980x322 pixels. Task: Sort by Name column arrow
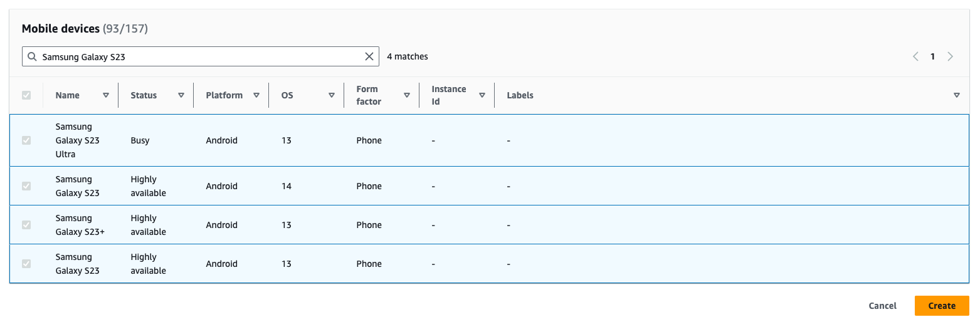point(106,95)
